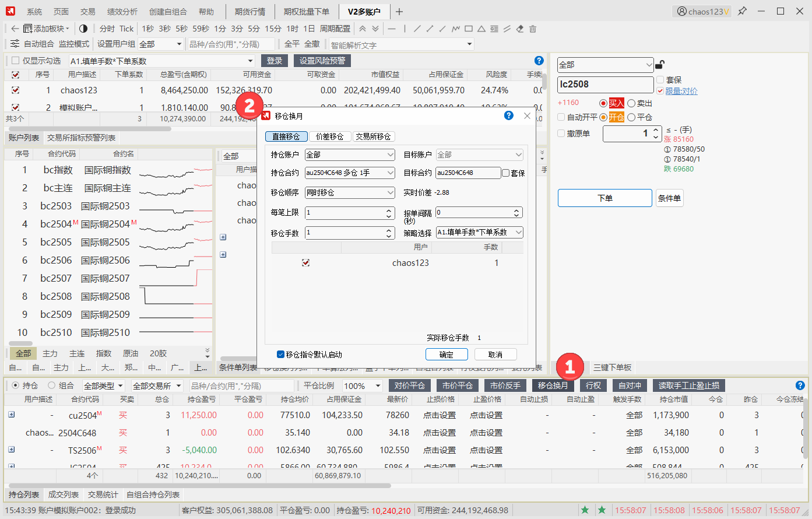The height and width of the screenshot is (519, 812).
Task: Click the double up-arrow chart icon
Action: (x=363, y=29)
